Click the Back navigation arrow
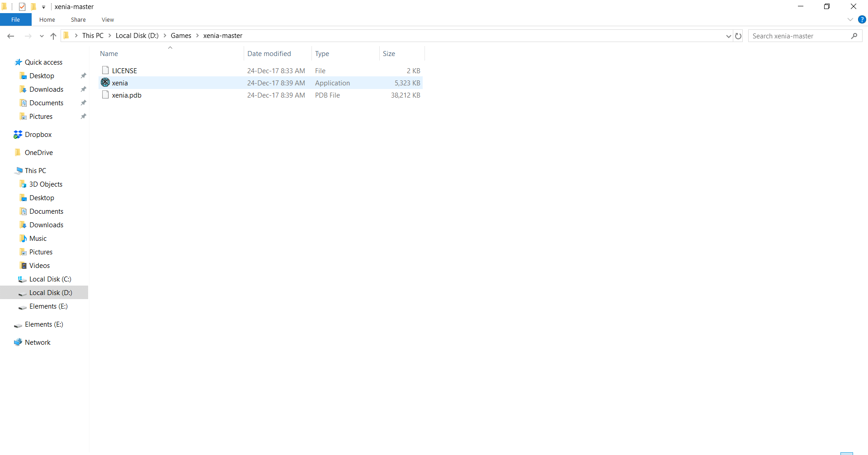This screenshot has width=868, height=455. pyautogui.click(x=11, y=36)
